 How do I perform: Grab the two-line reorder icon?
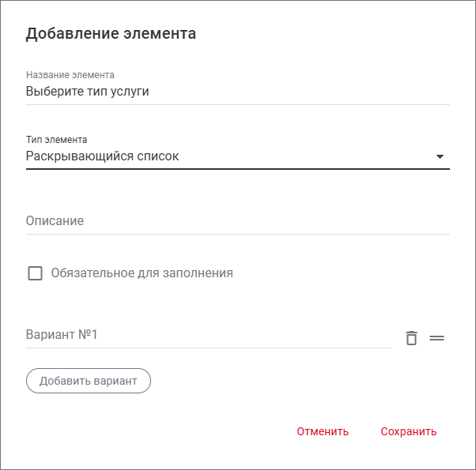pyautogui.click(x=436, y=337)
